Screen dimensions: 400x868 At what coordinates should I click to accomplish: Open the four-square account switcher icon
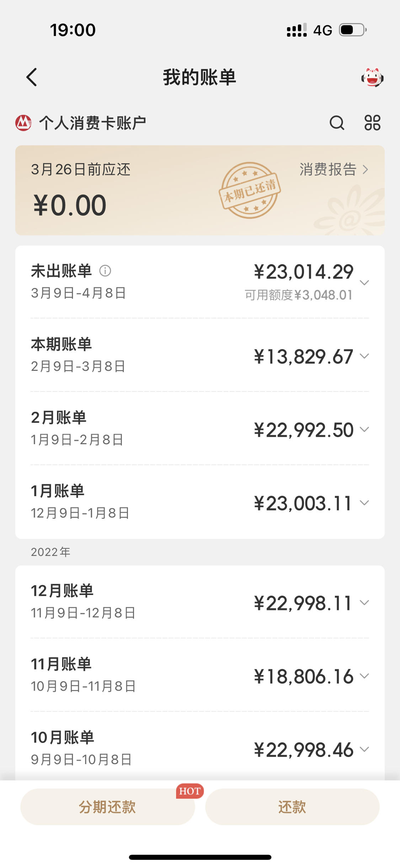click(x=372, y=123)
